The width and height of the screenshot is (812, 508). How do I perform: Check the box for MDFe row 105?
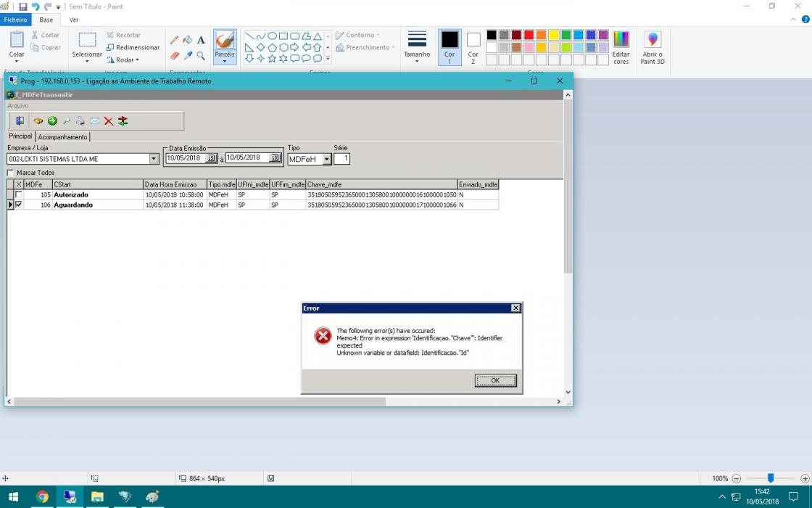coord(19,194)
